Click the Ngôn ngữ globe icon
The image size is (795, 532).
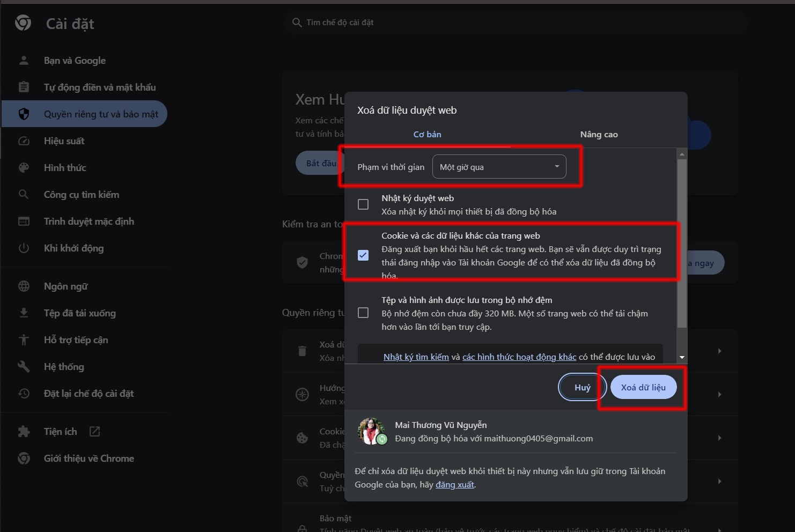24,286
